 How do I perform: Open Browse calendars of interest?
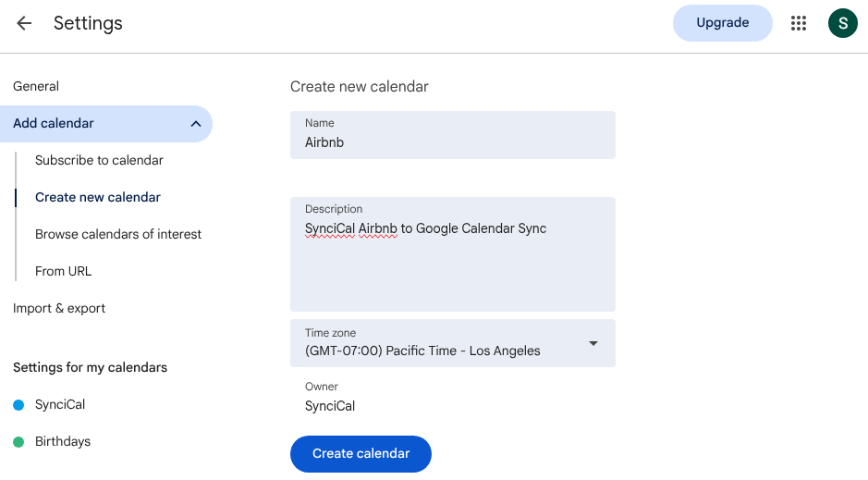pos(118,234)
